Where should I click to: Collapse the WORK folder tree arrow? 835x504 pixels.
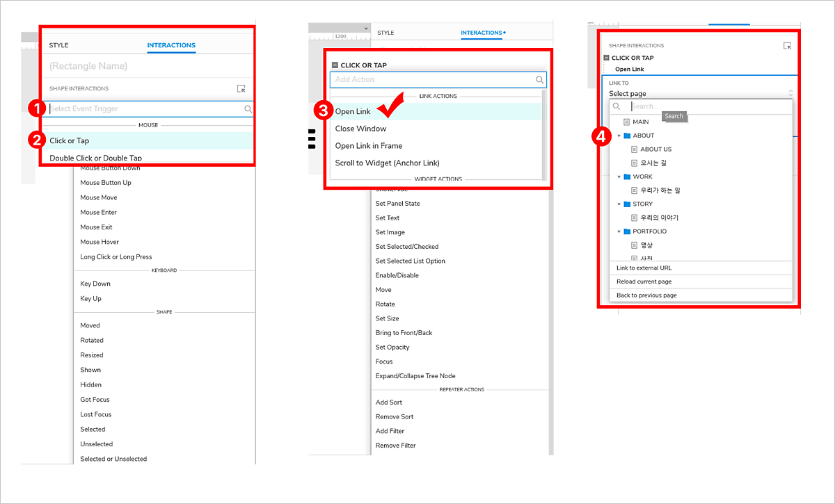coord(619,177)
